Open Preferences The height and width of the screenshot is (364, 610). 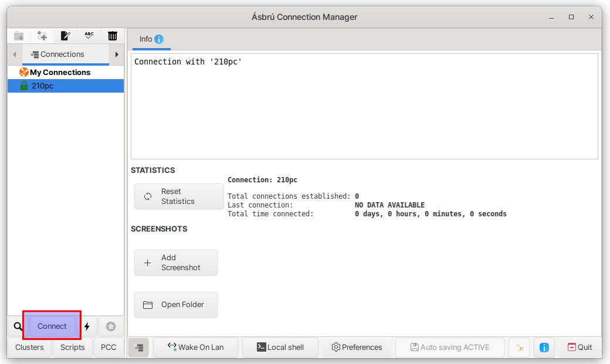(x=357, y=347)
